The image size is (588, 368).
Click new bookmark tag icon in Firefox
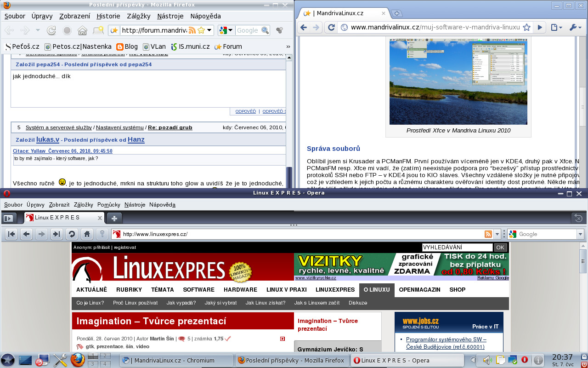tap(98, 31)
